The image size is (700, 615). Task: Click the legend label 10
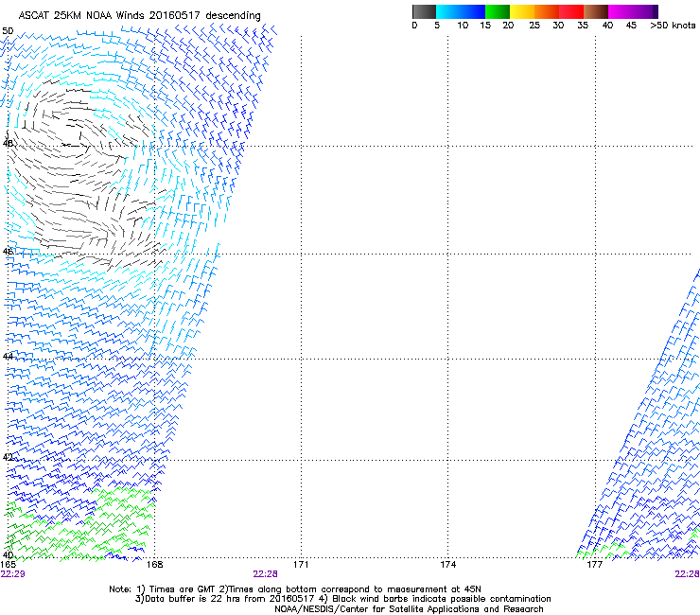463,26
